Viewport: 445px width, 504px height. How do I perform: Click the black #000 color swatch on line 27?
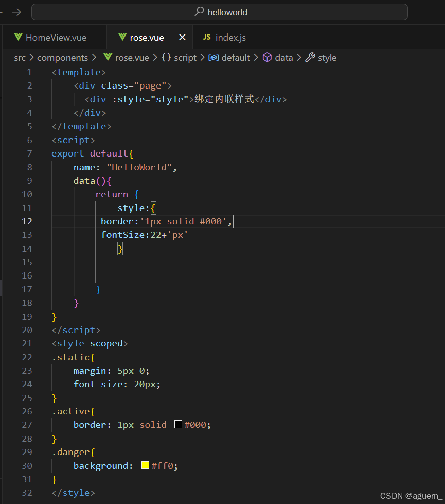tap(178, 424)
